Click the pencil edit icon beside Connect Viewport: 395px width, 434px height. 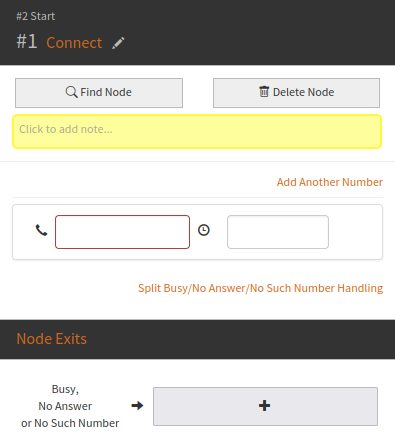[118, 43]
